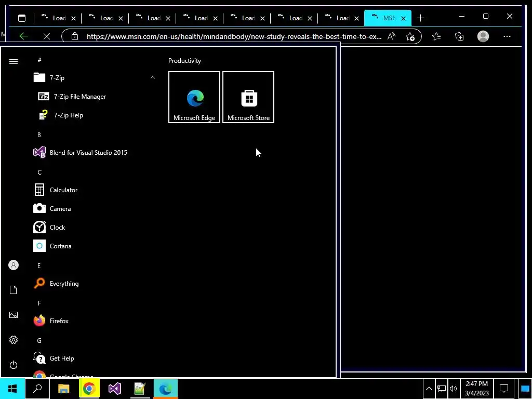Open the Microsoft Edge tile

194,97
